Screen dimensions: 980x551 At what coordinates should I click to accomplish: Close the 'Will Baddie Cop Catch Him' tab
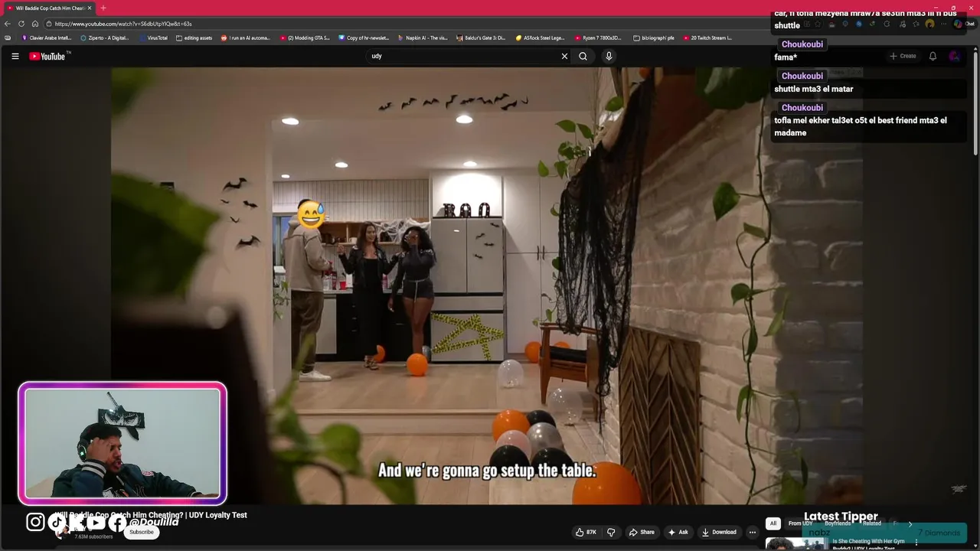click(x=90, y=8)
